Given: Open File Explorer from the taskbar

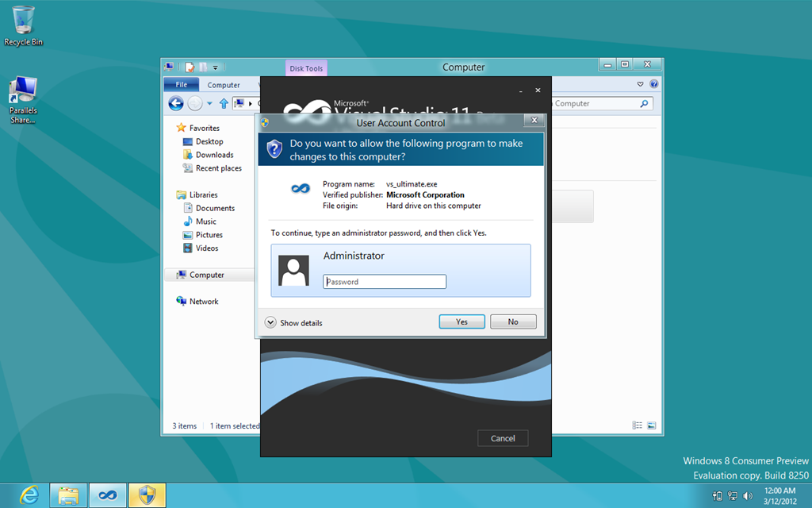Looking at the screenshot, I should tap(68, 495).
